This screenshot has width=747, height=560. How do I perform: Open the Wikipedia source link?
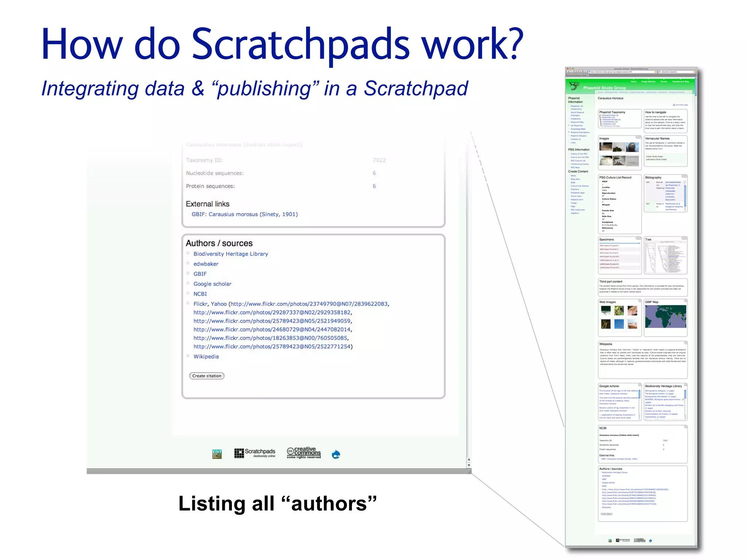(206, 356)
